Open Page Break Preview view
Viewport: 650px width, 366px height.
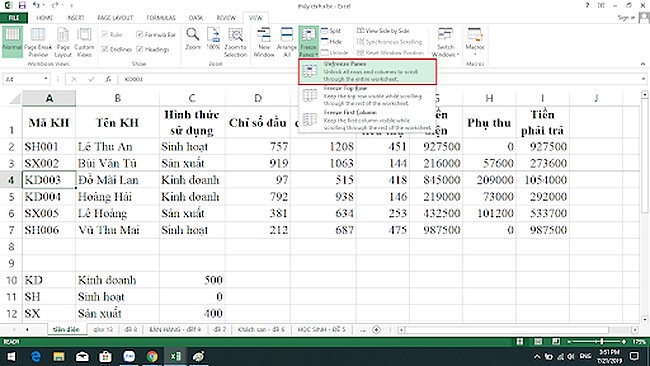(38, 42)
